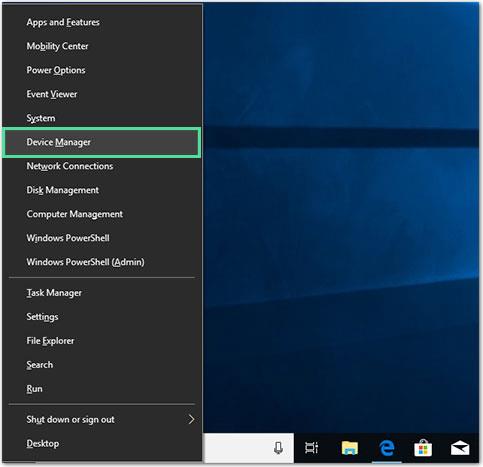The image size is (483, 467).
Task: Click the microphone icon in the search box
Action: click(x=278, y=448)
